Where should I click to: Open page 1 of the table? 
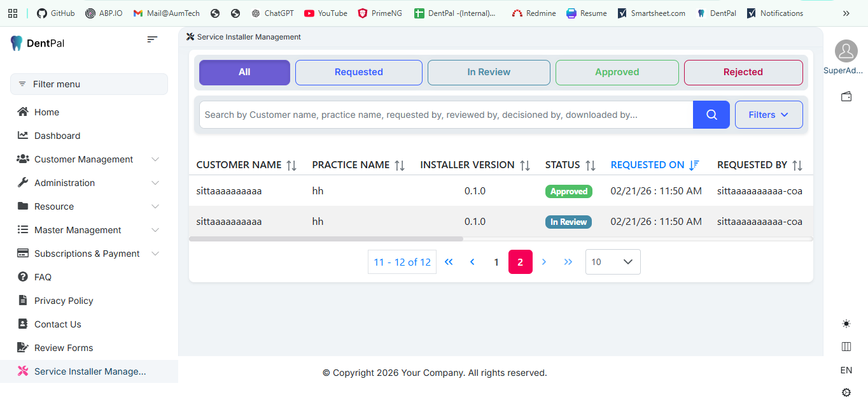click(x=496, y=262)
